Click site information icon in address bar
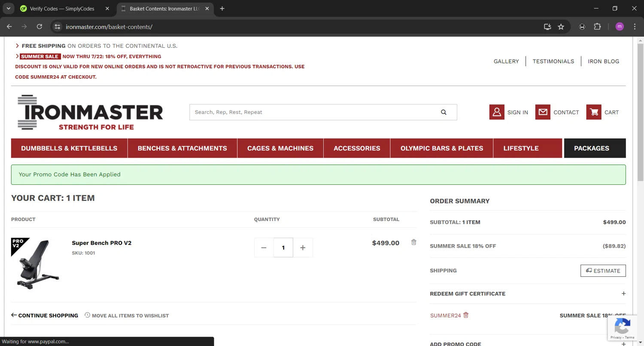The height and width of the screenshot is (346, 644). 58,27
